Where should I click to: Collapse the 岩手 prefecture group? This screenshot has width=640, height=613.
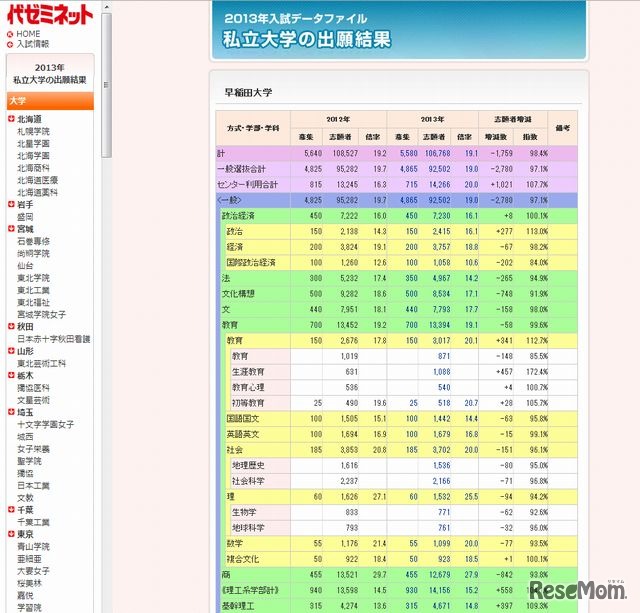11,204
